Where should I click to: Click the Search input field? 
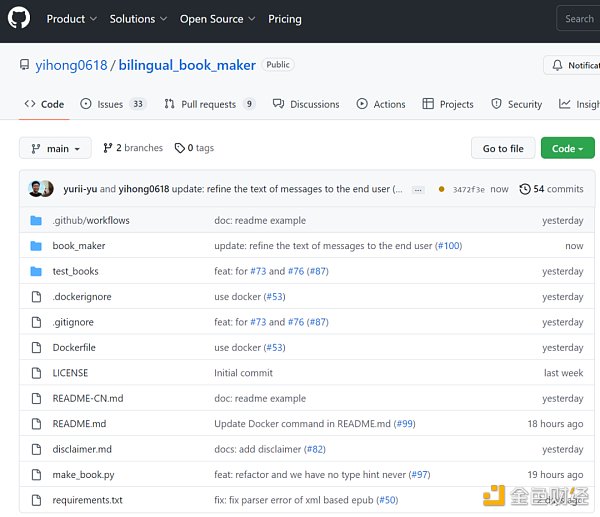(578, 19)
